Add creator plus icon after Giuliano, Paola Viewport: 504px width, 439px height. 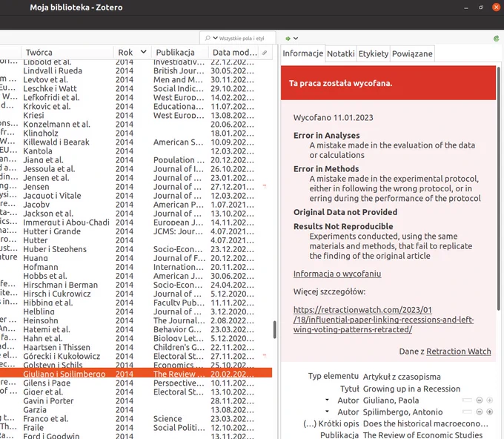(489, 400)
